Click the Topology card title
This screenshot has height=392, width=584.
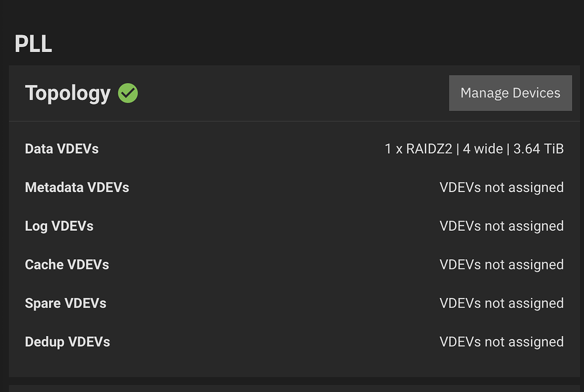click(x=68, y=93)
